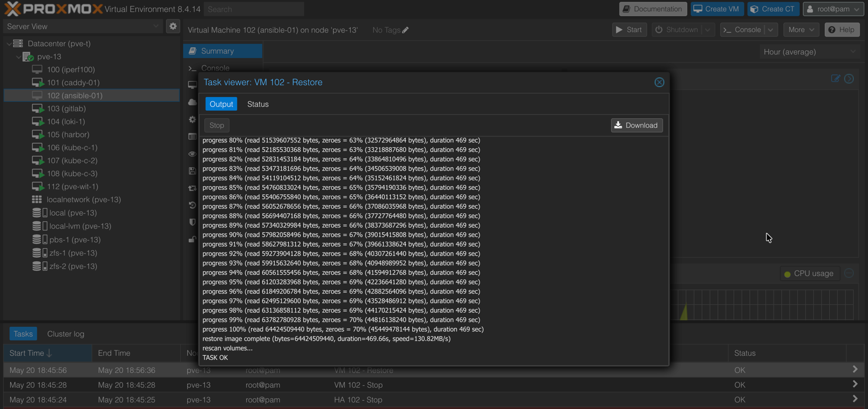Collapse the Datacenter (pve-t) tree
The image size is (868, 409).
point(9,44)
